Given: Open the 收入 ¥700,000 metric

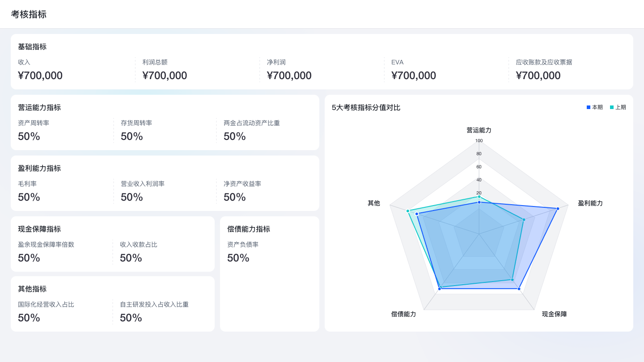Looking at the screenshot, I should 40,69.
